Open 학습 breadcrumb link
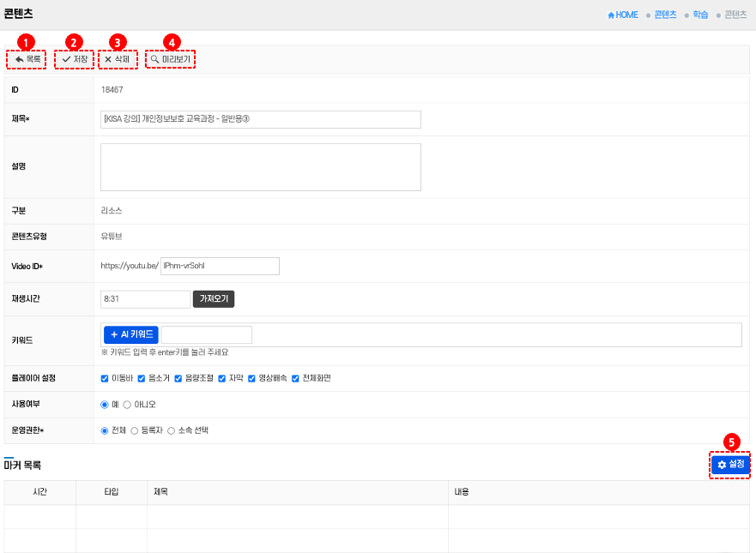 [700, 15]
